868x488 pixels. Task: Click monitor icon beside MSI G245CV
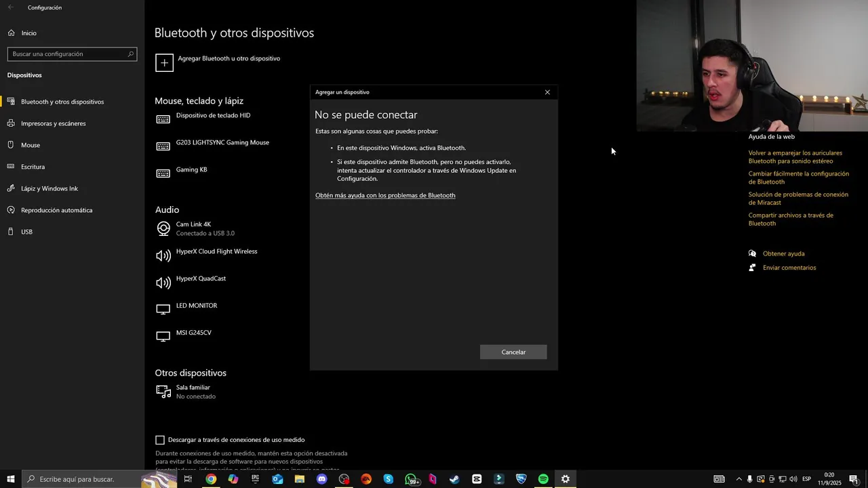click(163, 337)
